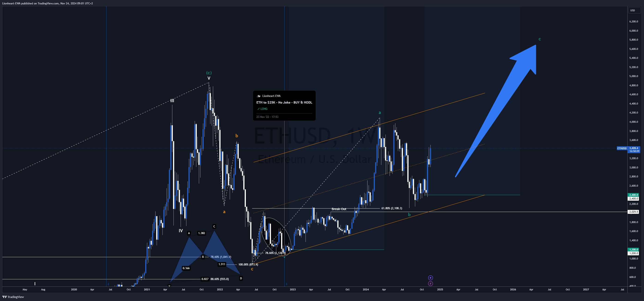Click the green LONG arrow icon in the card

click(259, 109)
